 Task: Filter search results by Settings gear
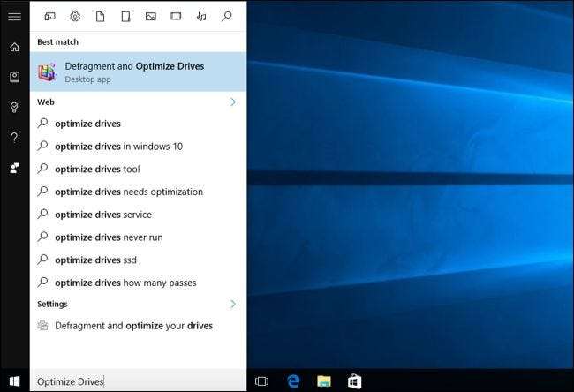tap(75, 16)
